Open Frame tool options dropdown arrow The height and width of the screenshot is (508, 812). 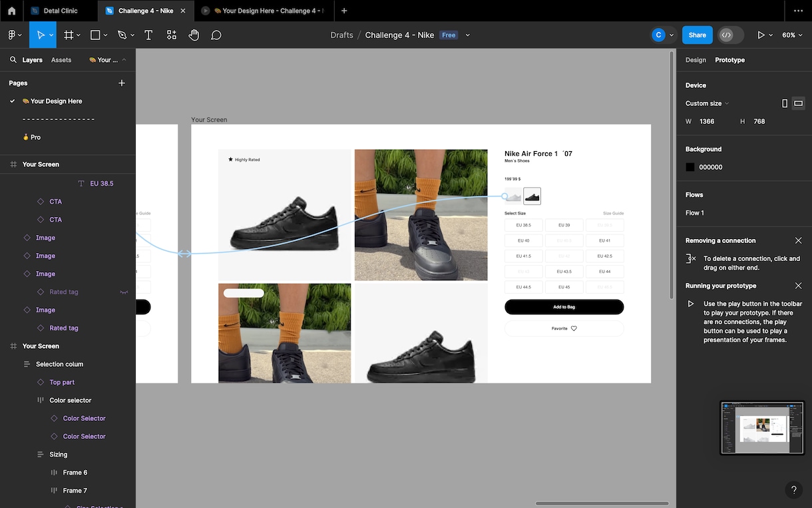click(79, 35)
